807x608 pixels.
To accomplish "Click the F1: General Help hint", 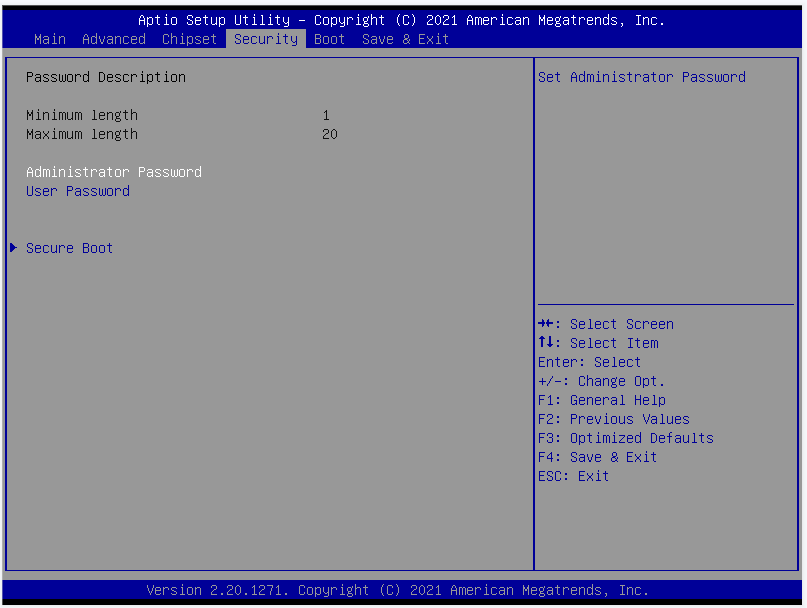I will tap(601, 400).
